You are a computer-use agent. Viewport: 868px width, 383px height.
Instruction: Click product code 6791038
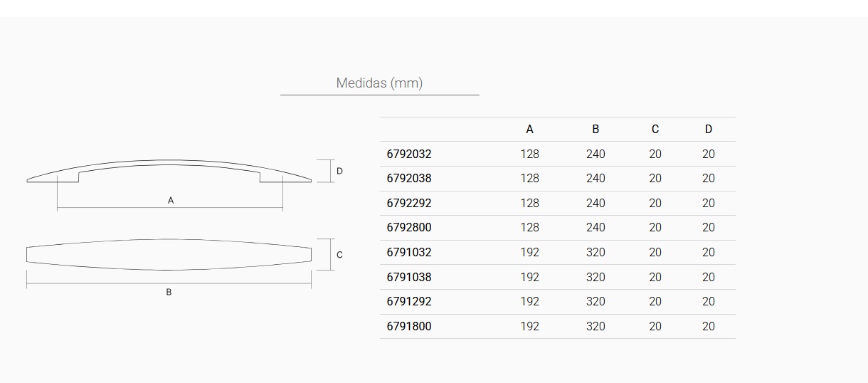tap(409, 277)
